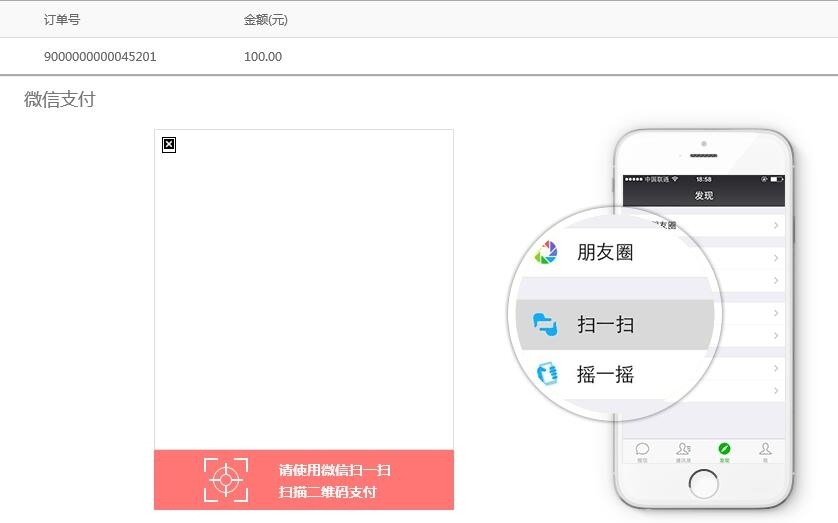
Task: Click the 微信支付 section heading
Action: (60, 99)
